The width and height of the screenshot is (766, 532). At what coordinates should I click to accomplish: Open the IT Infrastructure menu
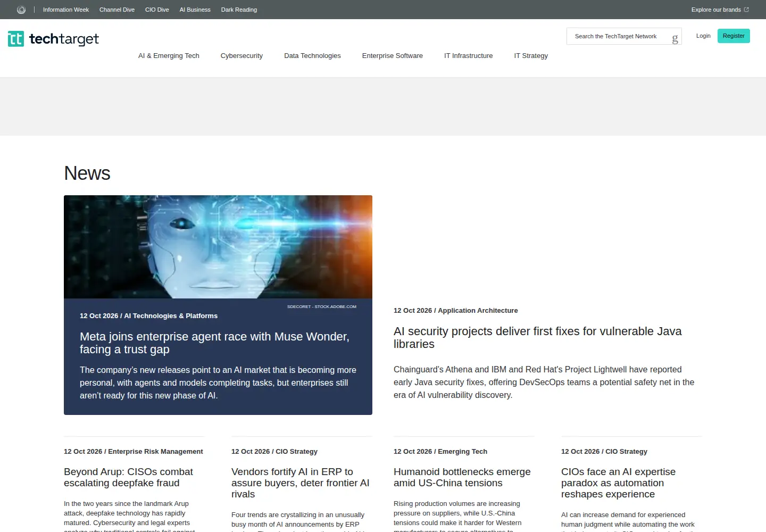tap(469, 55)
